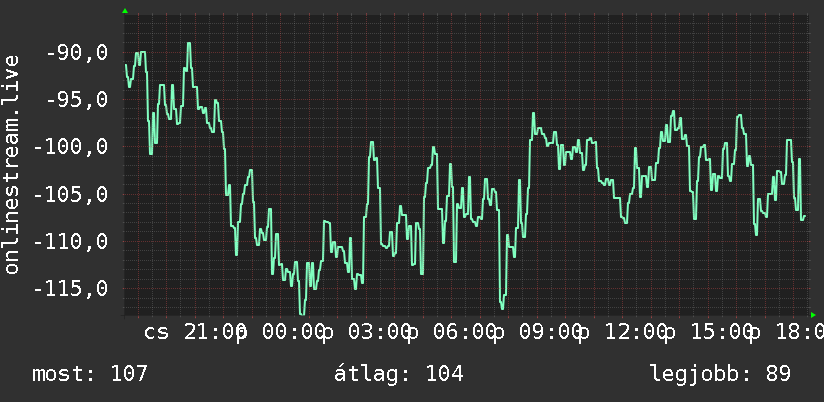Click the -105,0 y-axis label
The width and height of the screenshot is (824, 402).
(71, 194)
